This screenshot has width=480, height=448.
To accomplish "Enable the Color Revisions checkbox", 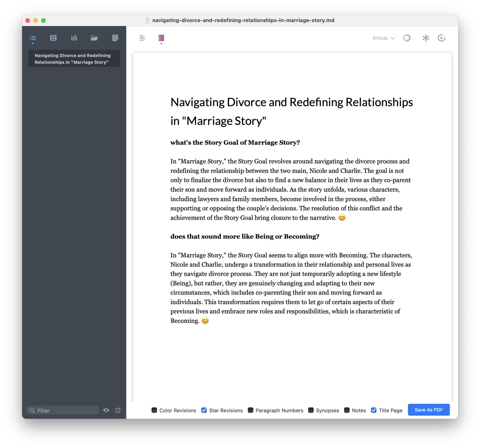I will pyautogui.click(x=154, y=410).
